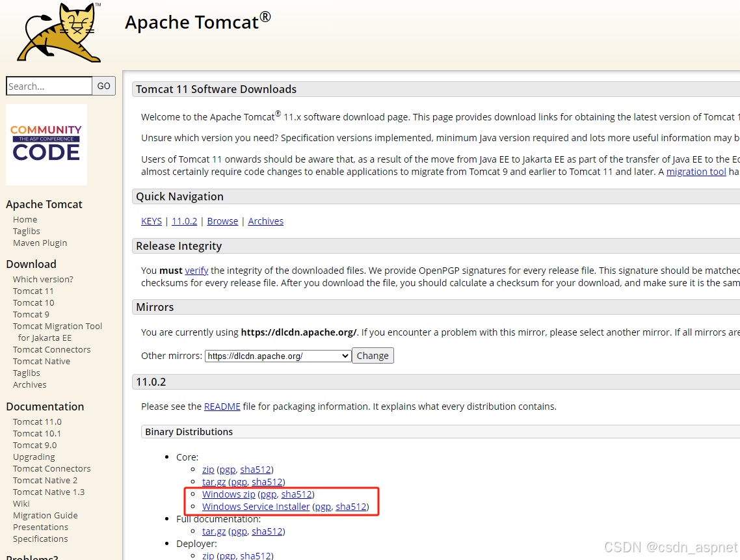Open pgp signature for Full documentation tar.gz
740x560 pixels.
pos(239,532)
